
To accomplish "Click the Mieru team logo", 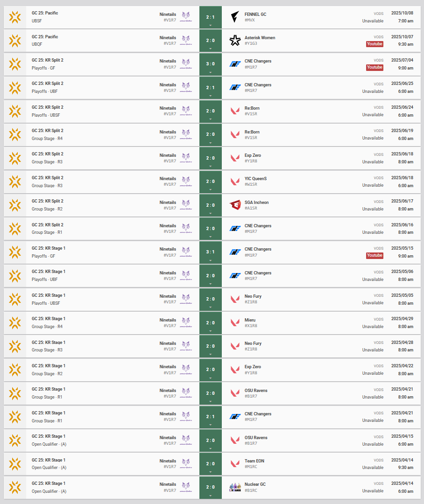I will point(235,323).
